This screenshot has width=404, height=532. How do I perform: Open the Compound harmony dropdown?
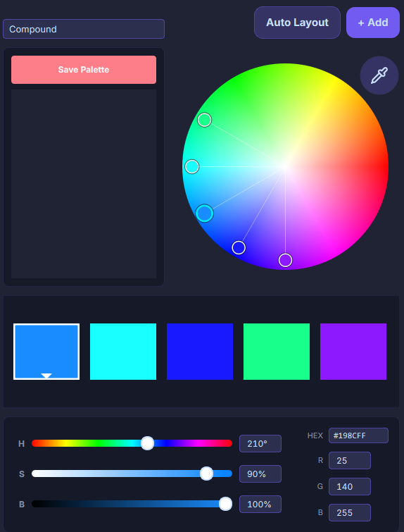[84, 29]
